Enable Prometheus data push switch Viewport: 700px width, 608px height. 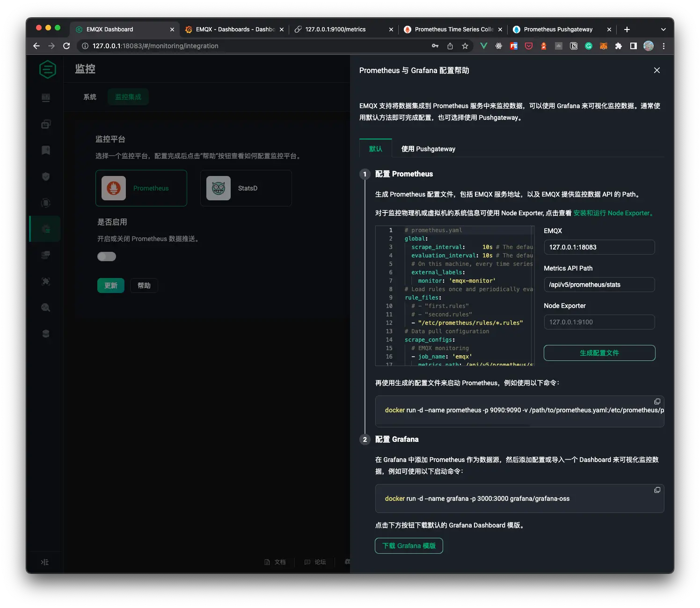[107, 256]
